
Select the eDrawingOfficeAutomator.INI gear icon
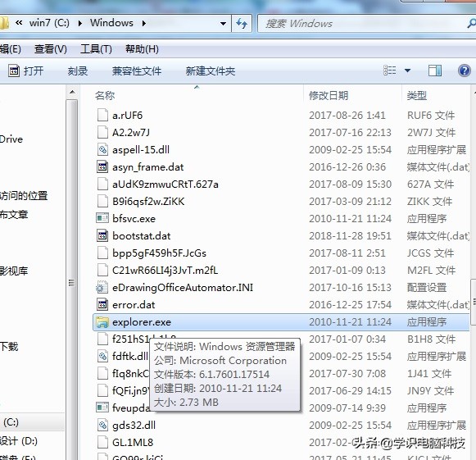click(x=102, y=288)
